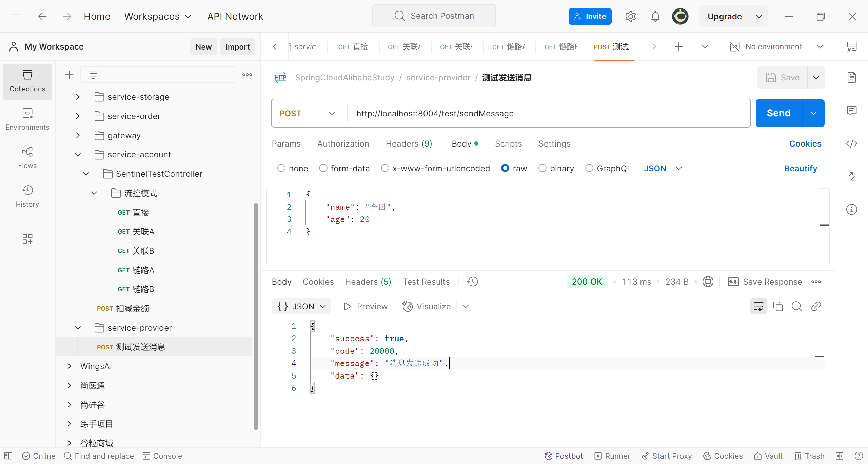The height and width of the screenshot is (464, 868).
Task: Open the History sidebar panel
Action: (27, 196)
